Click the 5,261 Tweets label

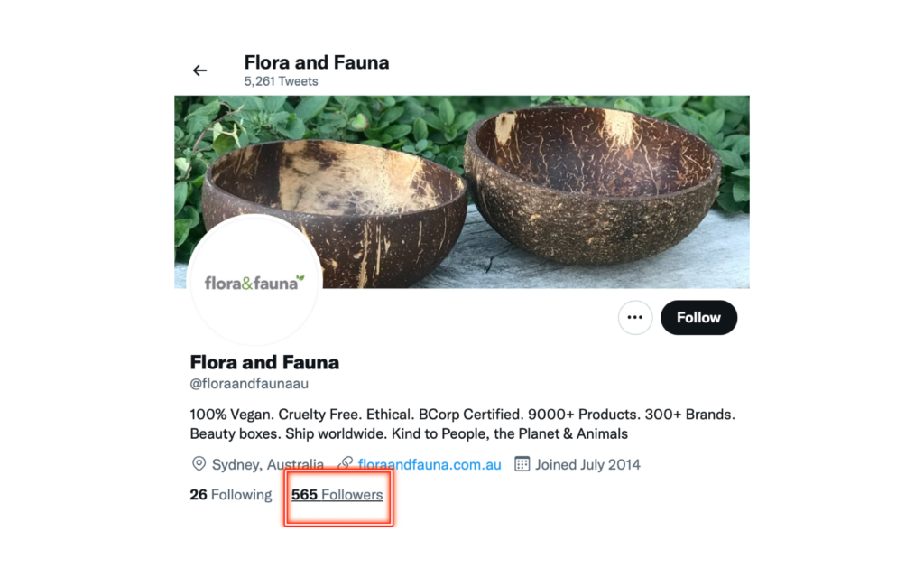click(x=280, y=81)
